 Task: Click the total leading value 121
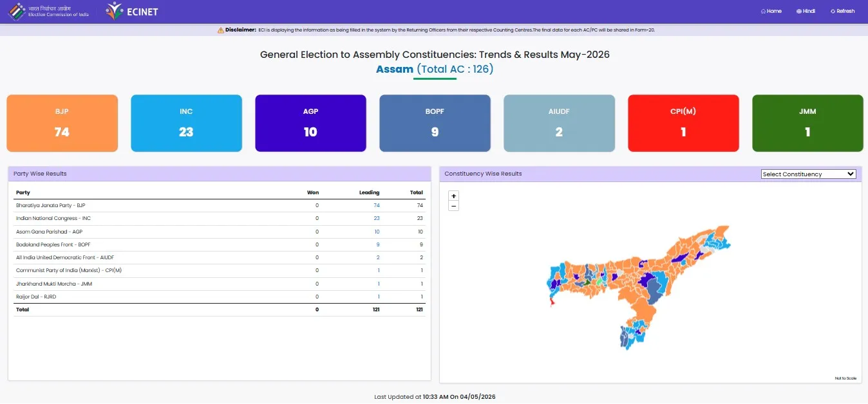375,309
